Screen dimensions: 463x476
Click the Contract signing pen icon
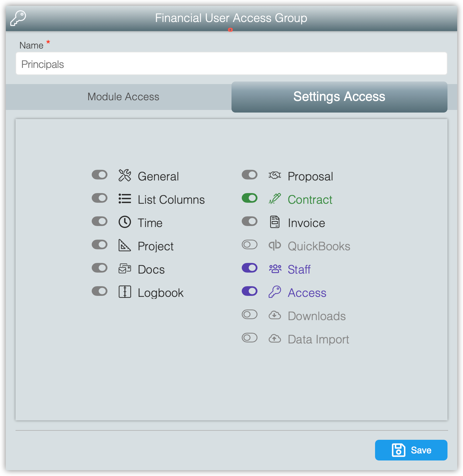pyautogui.click(x=275, y=199)
